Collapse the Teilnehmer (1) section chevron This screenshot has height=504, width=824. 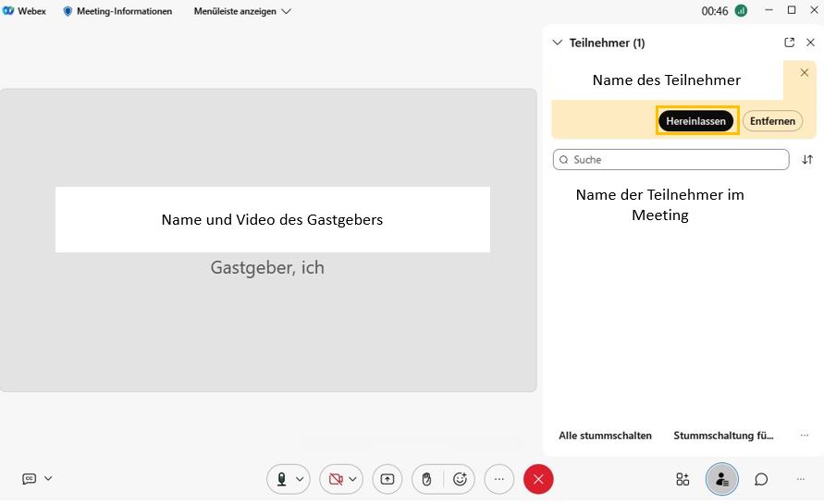tap(557, 43)
